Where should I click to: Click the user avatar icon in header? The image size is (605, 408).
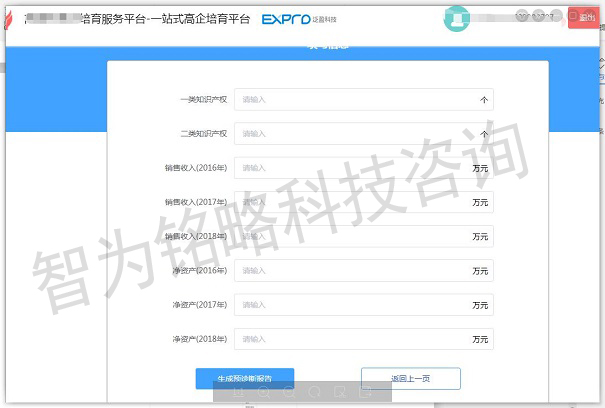[457, 18]
